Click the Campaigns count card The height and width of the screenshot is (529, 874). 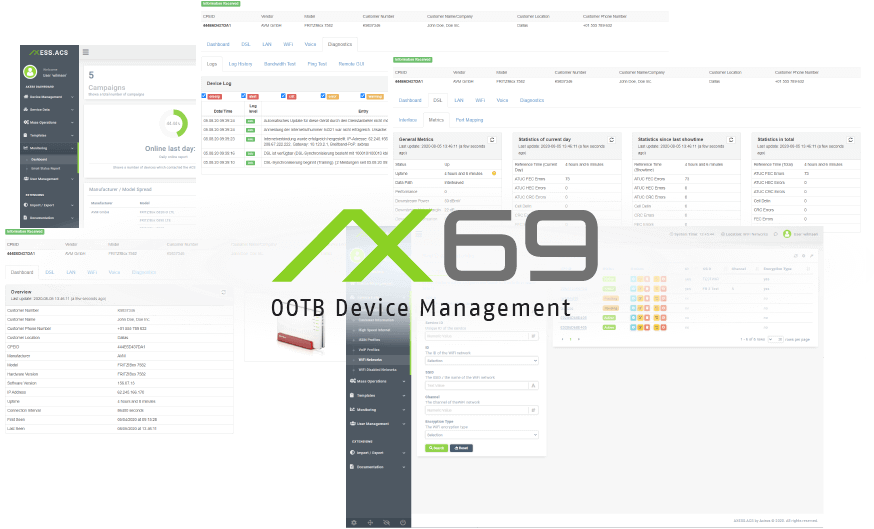pyautogui.click(x=140, y=82)
